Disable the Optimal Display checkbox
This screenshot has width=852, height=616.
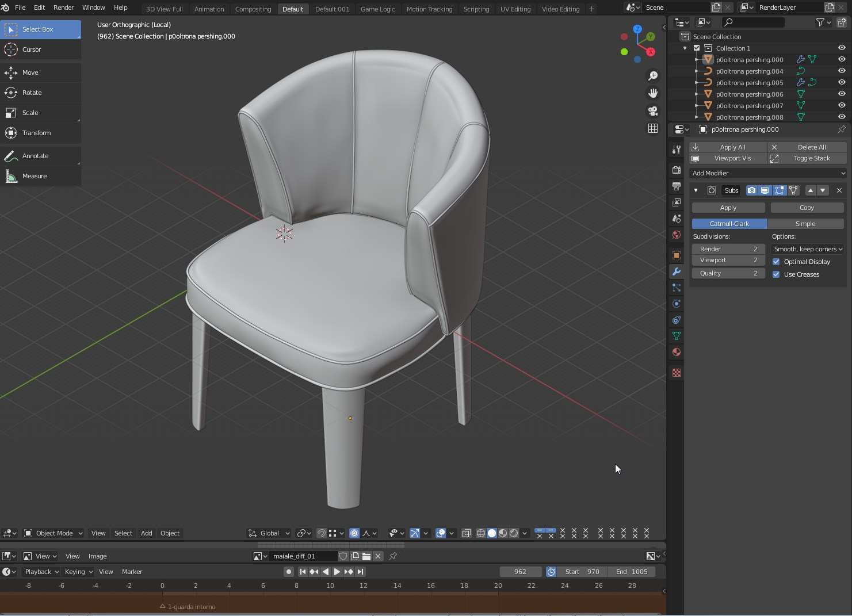point(776,262)
